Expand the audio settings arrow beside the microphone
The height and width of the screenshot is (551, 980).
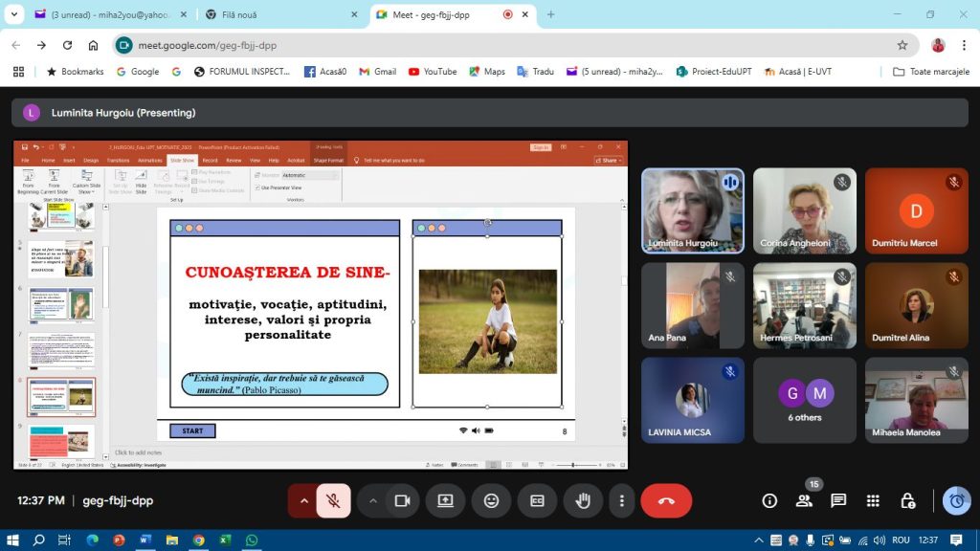click(304, 500)
